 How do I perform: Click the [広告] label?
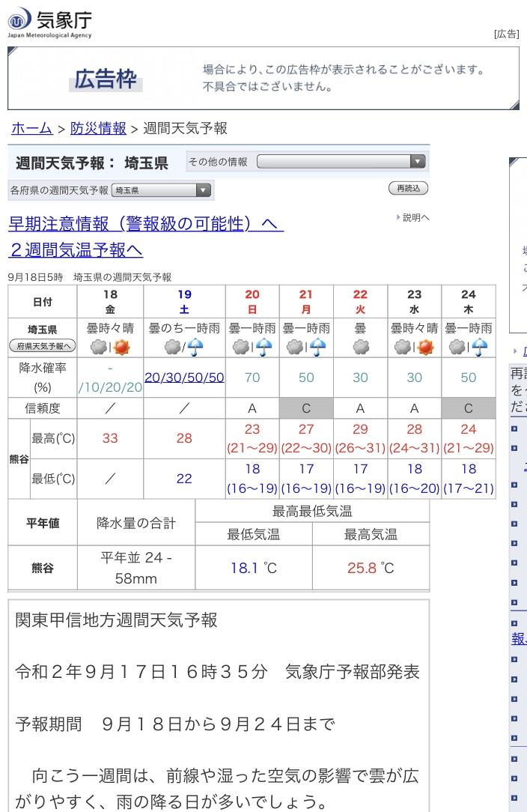click(x=506, y=34)
